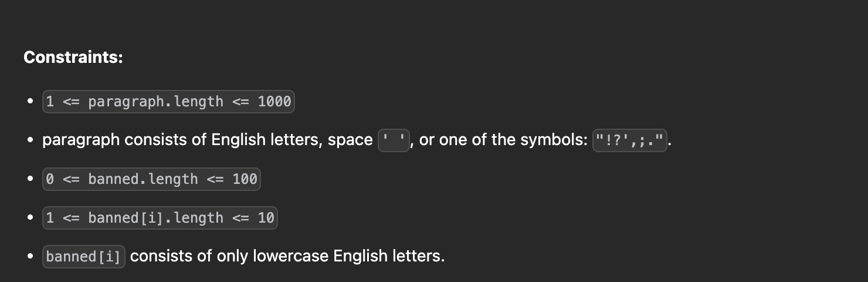The width and height of the screenshot is (868, 282).
Task: Click the word "banned.length" in third constraint
Action: 143,179
